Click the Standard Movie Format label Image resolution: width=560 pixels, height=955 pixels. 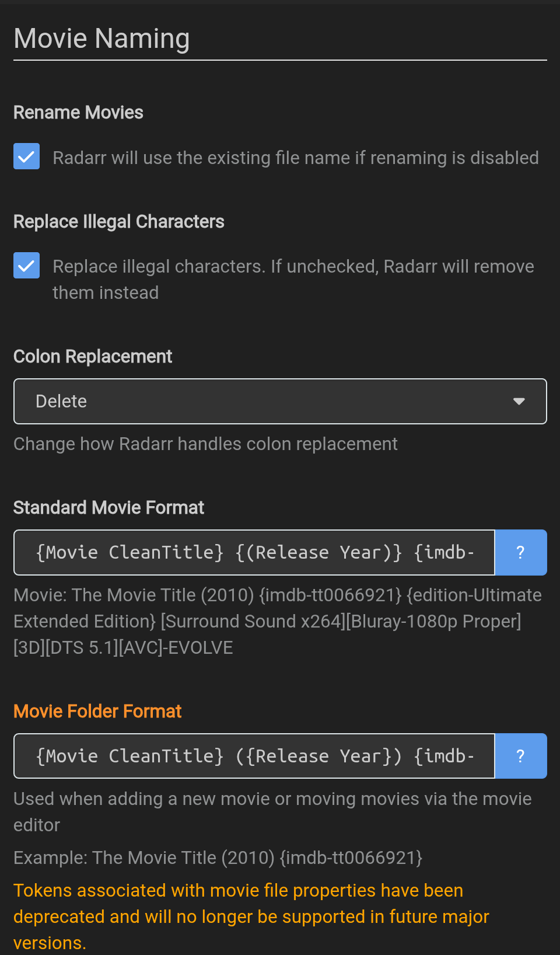click(108, 507)
